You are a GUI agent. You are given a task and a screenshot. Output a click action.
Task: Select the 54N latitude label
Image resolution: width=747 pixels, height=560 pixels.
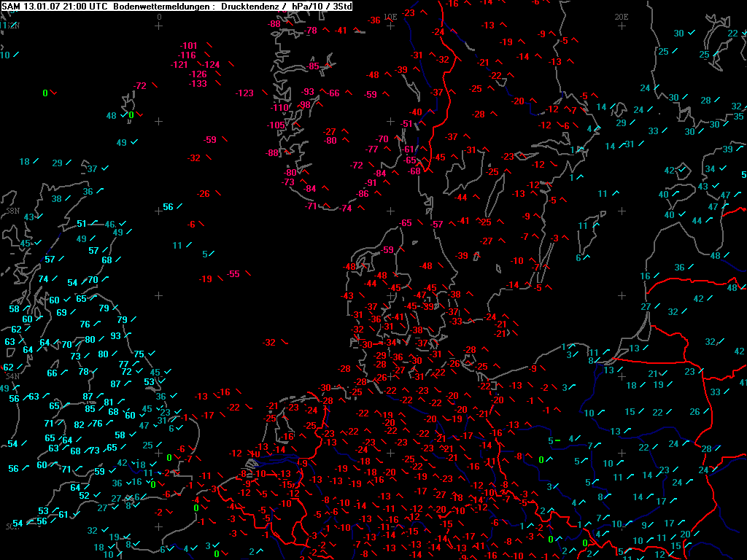point(12,376)
